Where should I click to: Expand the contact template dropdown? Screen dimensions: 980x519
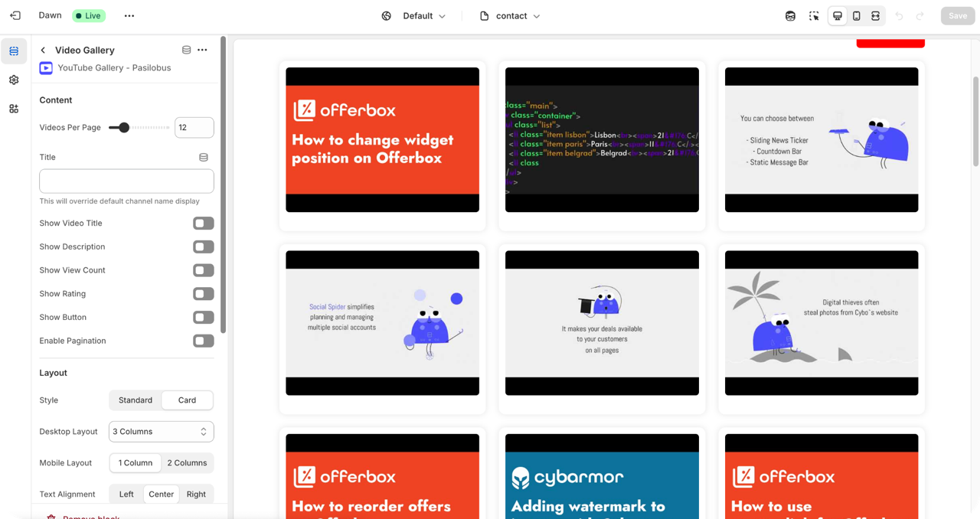[x=511, y=16]
